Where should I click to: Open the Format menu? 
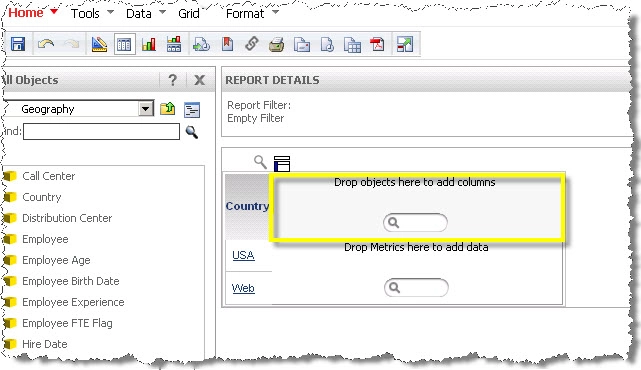pos(245,13)
